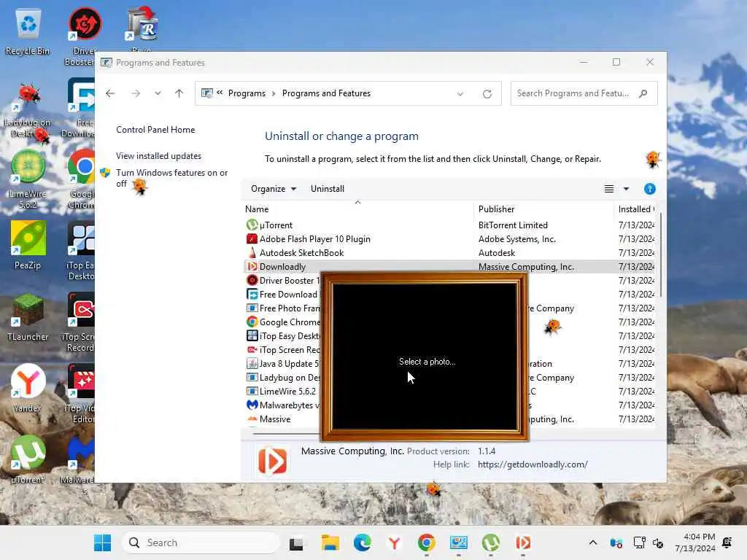Select the Autodesk SketchBook row
Image resolution: width=747 pixels, height=560 pixels.
point(449,253)
